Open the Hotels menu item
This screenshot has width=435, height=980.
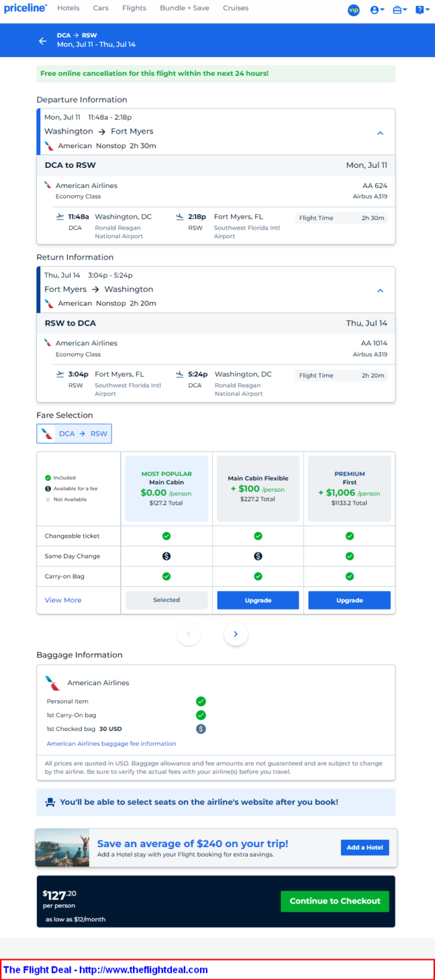tap(68, 8)
